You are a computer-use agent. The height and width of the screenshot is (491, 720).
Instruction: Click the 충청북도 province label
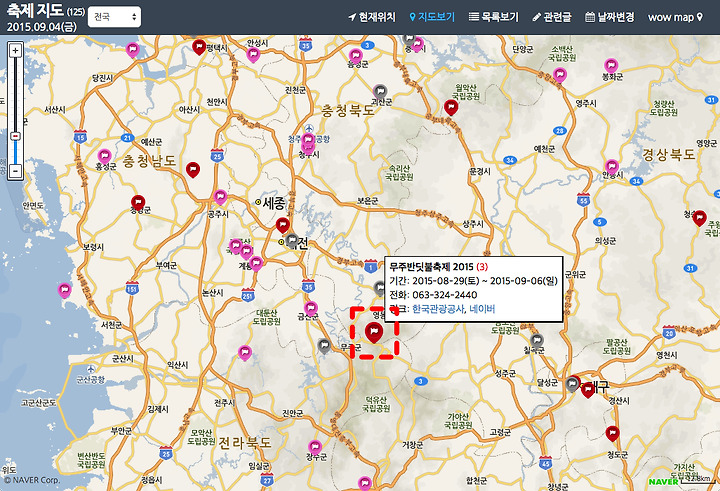(x=349, y=111)
